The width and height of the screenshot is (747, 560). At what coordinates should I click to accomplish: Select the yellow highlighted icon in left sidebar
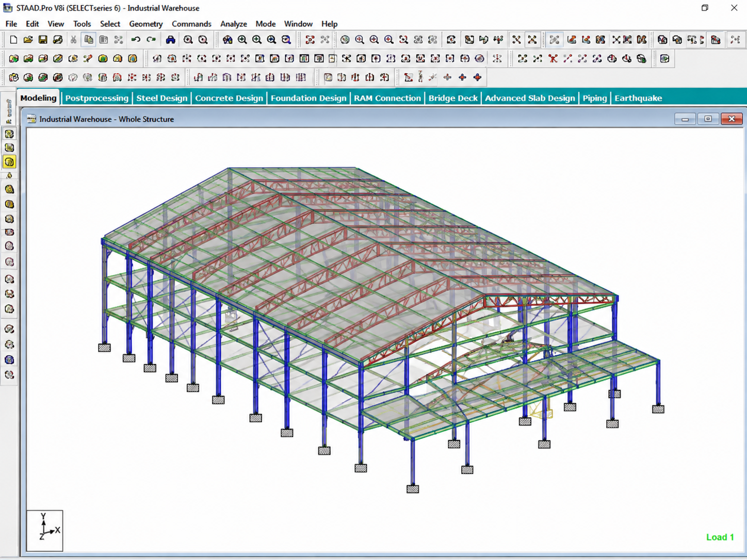point(9,162)
